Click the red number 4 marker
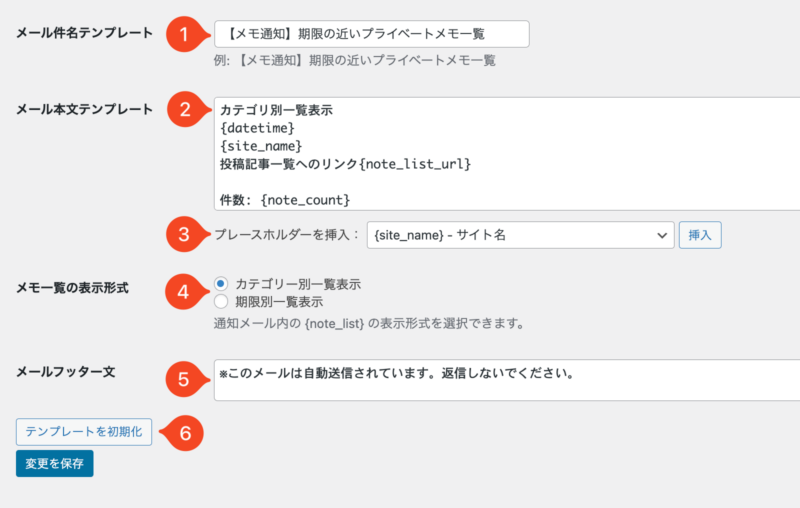Viewport: 800px width, 508px height. tap(183, 292)
